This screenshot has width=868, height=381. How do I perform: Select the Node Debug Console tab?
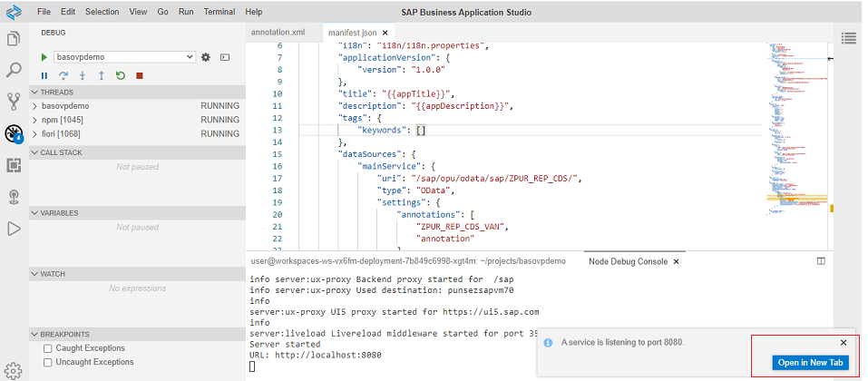click(x=629, y=261)
